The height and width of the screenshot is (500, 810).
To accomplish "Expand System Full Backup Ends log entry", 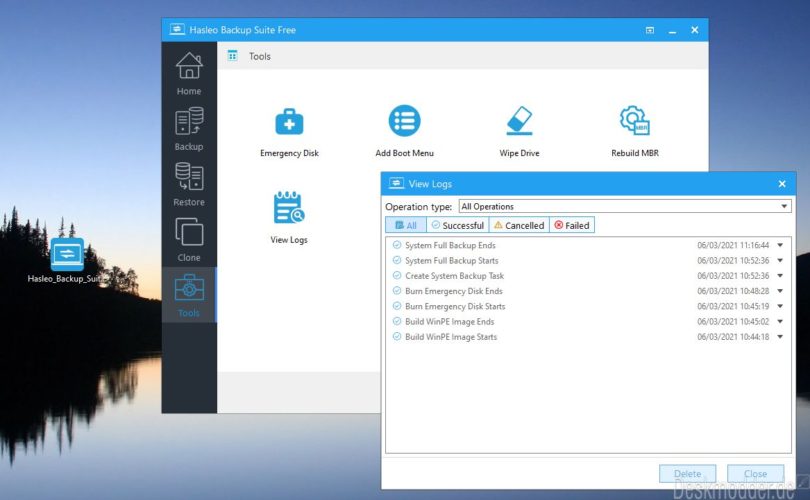I will [780, 245].
